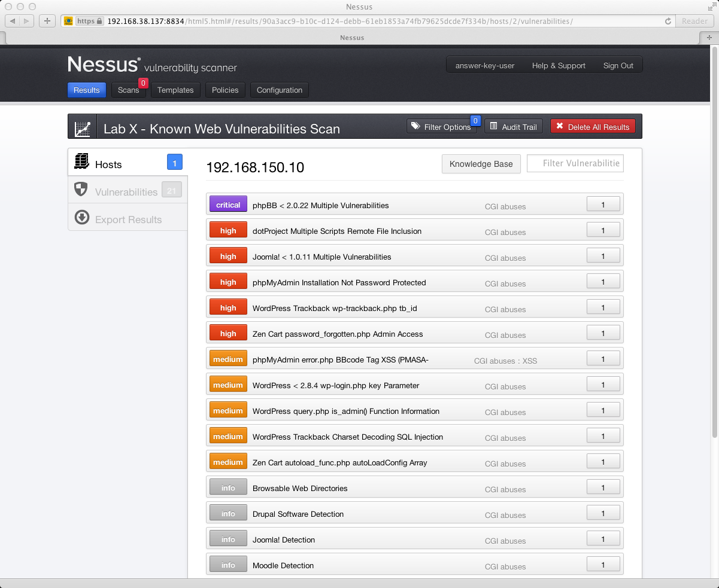Screen dimensions: 719x588
Task: Open Joomla! Detection entry
Action: pyautogui.click(x=414, y=538)
